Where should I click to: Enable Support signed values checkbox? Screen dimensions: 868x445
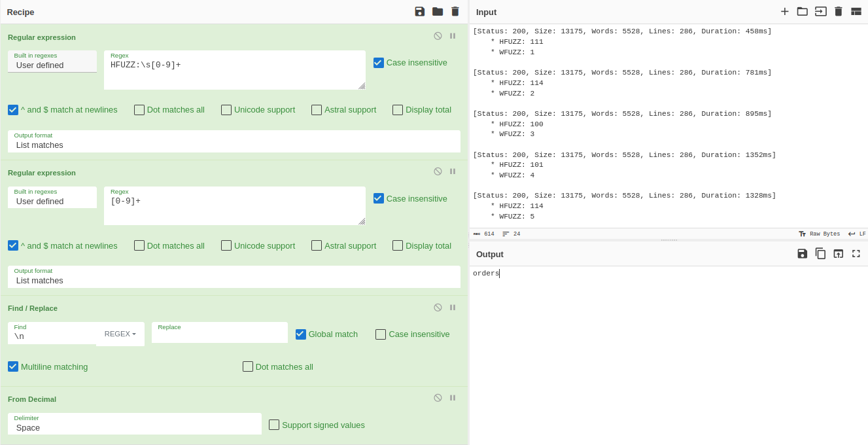[x=274, y=425]
